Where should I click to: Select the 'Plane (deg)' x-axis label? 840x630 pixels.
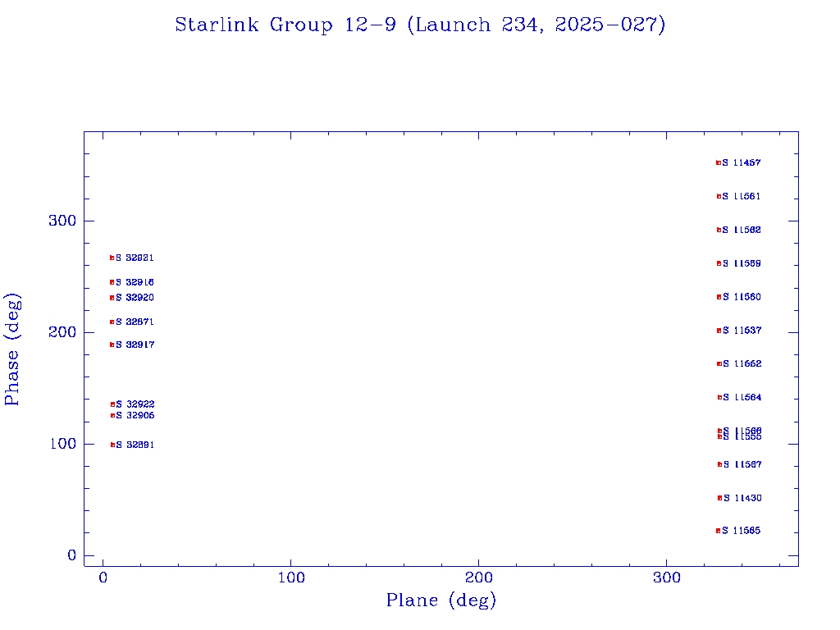(x=441, y=600)
